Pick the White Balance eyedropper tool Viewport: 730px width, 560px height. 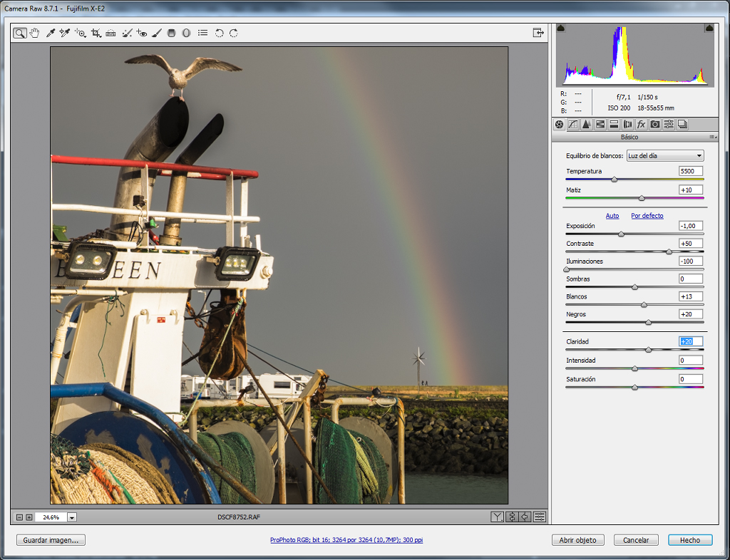point(51,33)
